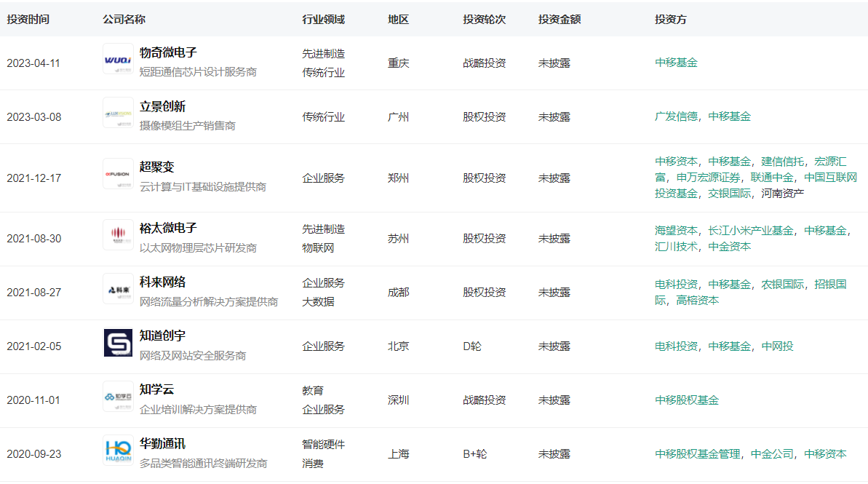This screenshot has width=868, height=484.
Task: Open investor 中移股权基金 in the 知学云 row
Action: [x=687, y=400]
